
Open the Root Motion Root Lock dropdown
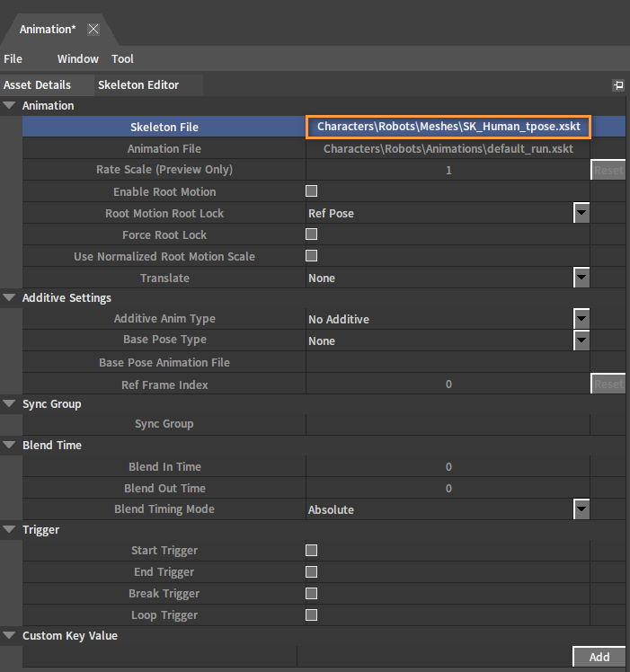coord(581,213)
